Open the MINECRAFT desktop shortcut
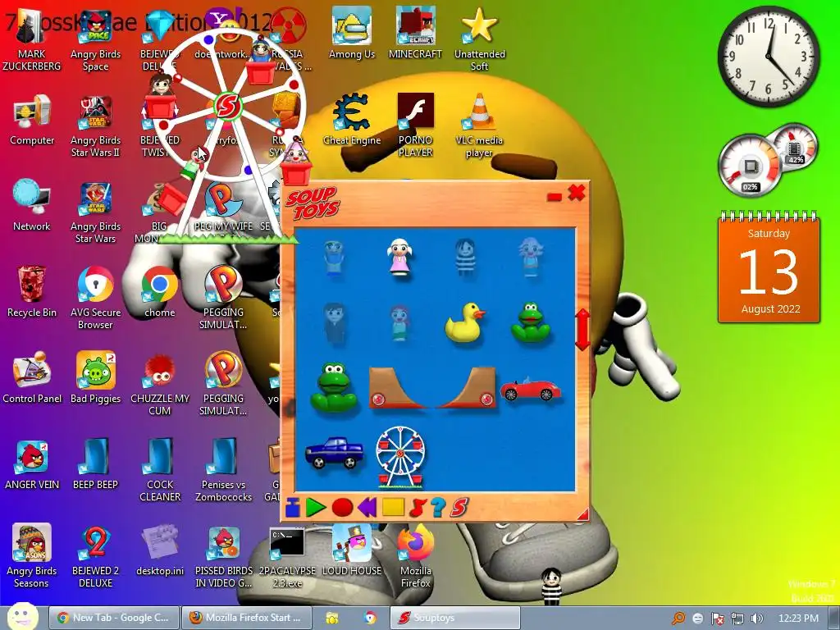This screenshot has width=840, height=630. pyautogui.click(x=415, y=33)
